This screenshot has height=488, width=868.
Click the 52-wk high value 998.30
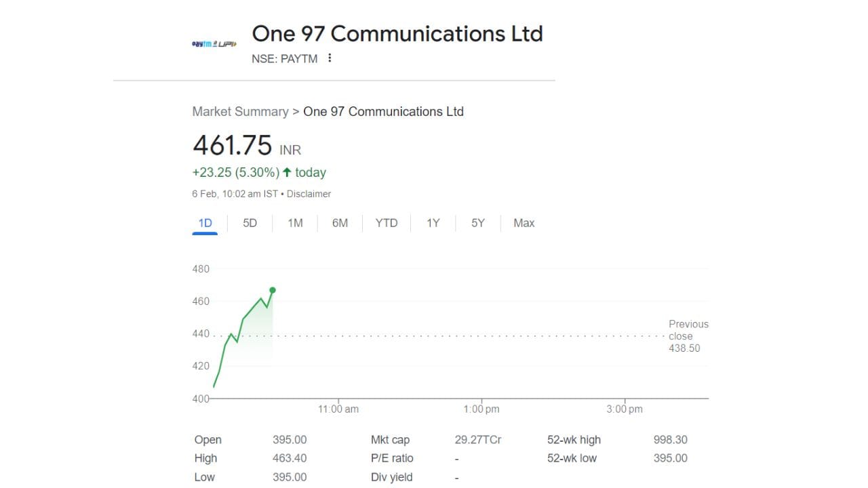(670, 439)
